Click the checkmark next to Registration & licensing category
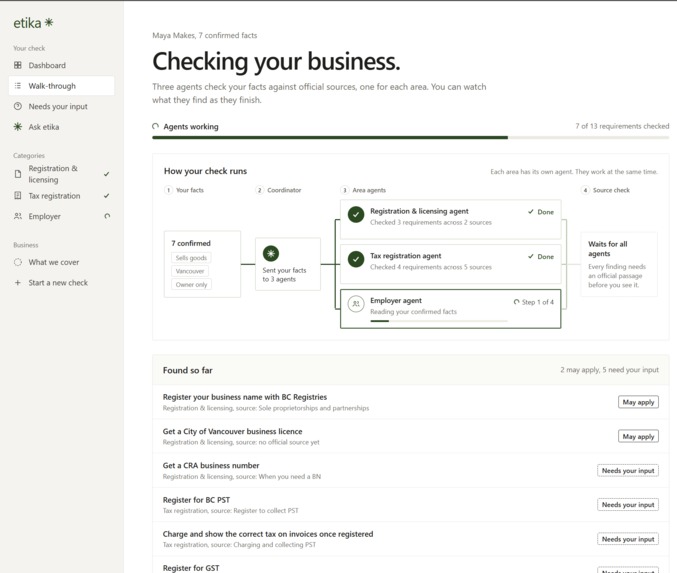677x573 pixels. tap(107, 174)
